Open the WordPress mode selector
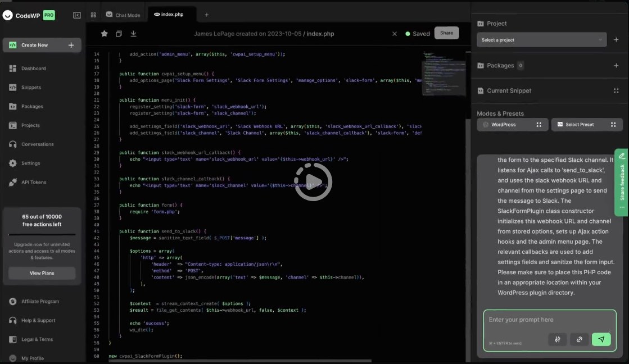 pyautogui.click(x=512, y=125)
